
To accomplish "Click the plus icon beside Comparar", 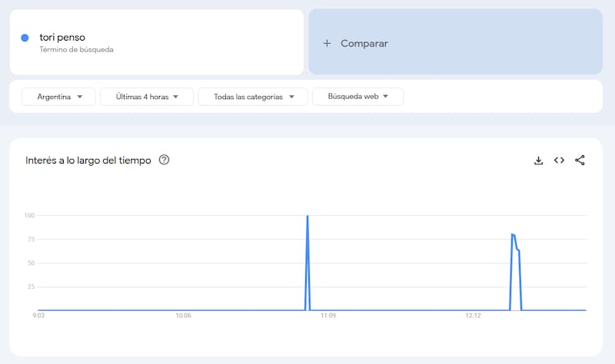I will [x=327, y=44].
